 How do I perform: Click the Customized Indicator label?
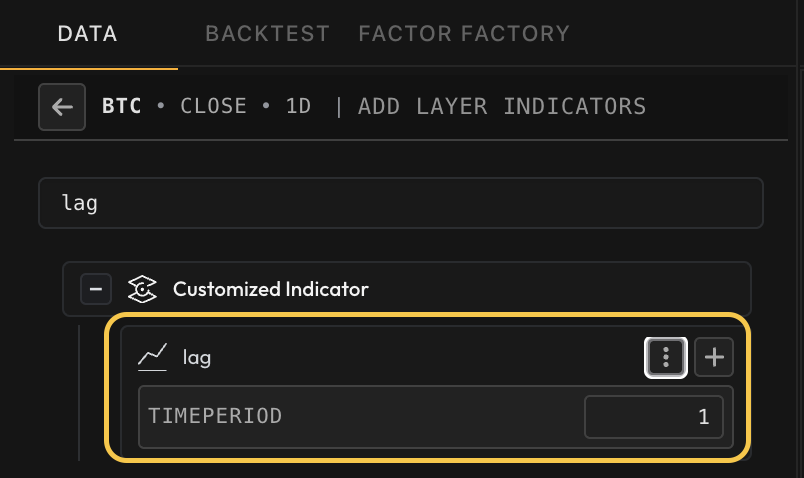pos(270,289)
